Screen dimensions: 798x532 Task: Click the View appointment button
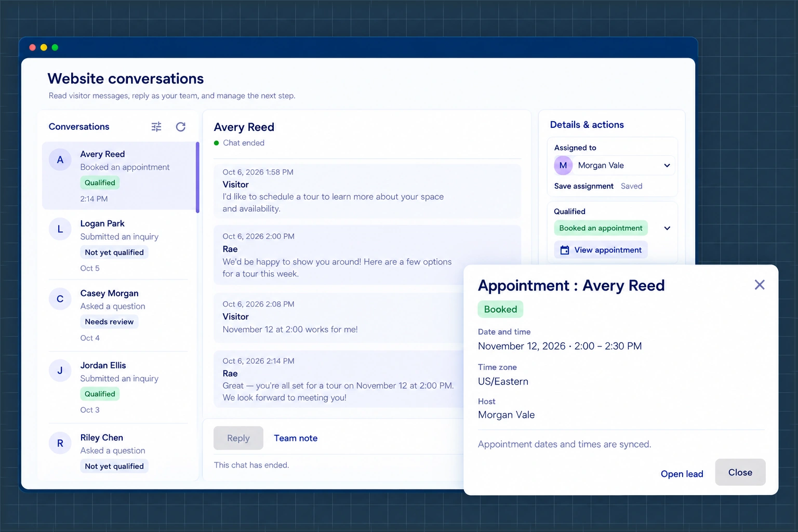[x=601, y=250]
